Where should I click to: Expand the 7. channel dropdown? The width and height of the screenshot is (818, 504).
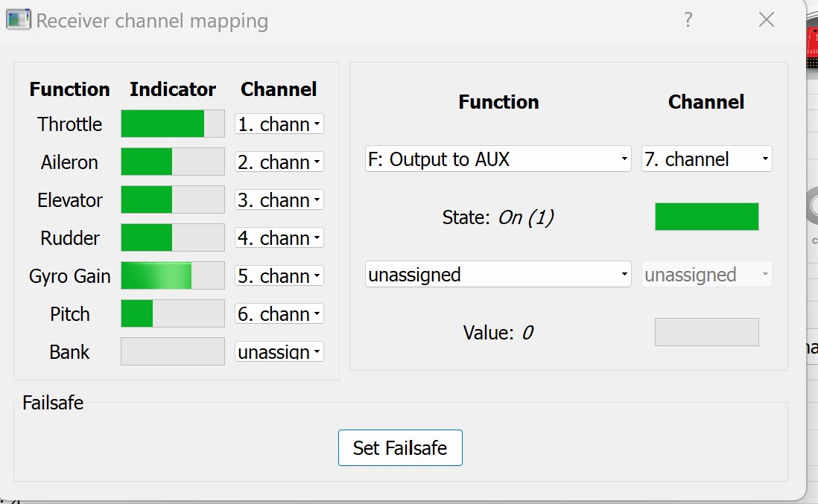point(706,159)
